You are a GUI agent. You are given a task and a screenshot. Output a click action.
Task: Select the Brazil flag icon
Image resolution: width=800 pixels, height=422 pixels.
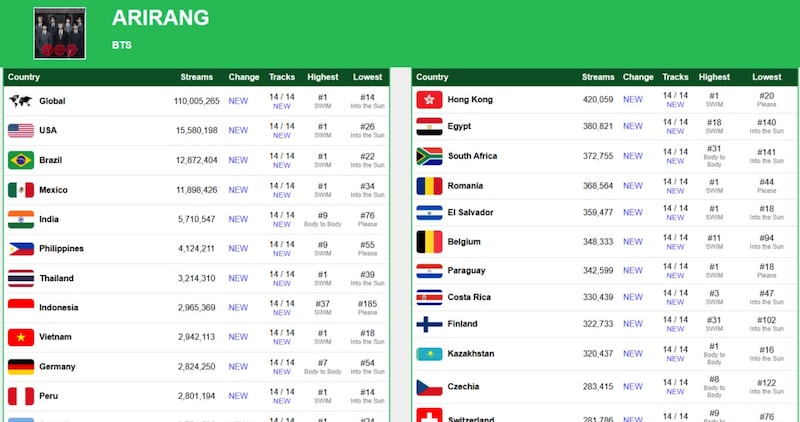coord(20,160)
